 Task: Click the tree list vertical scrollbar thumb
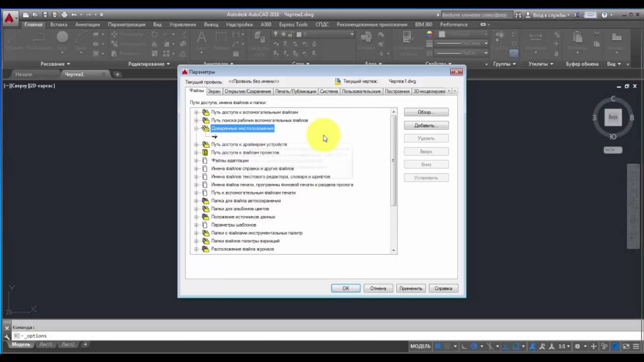pos(394,160)
